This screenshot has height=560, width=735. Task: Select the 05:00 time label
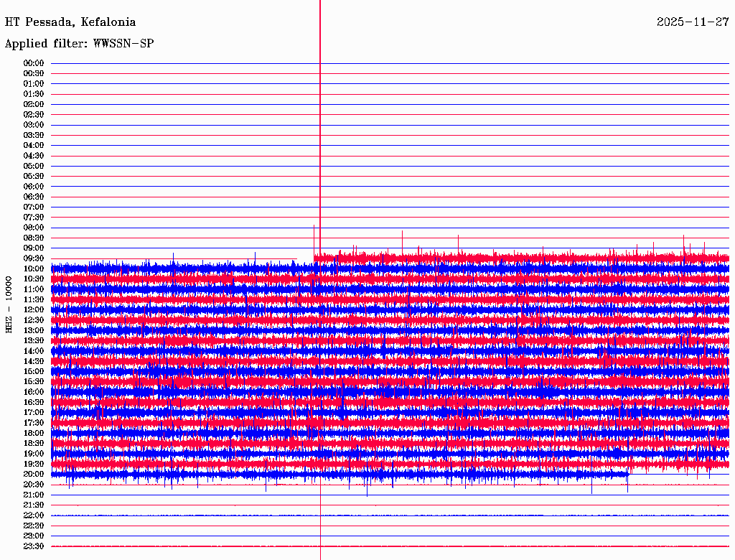34,166
